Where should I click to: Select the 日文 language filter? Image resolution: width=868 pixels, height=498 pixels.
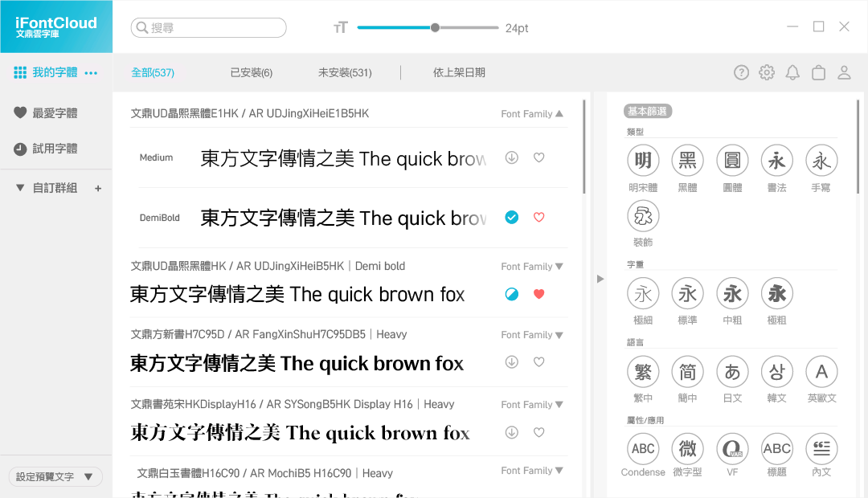pyautogui.click(x=732, y=372)
